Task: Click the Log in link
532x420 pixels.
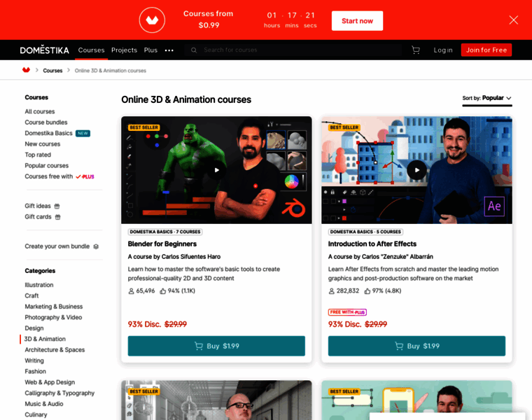Action: coord(443,50)
